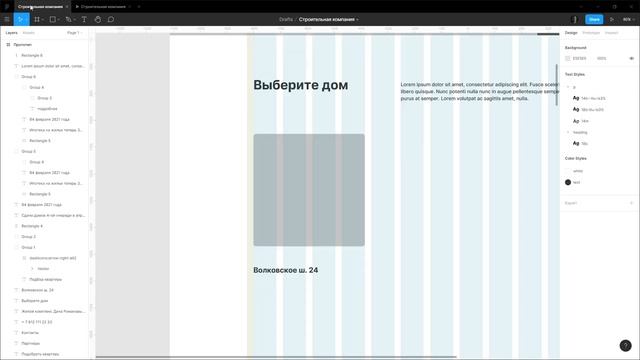Viewport: 640px width, 360px height.
Task: Click the Share button
Action: pos(594,19)
